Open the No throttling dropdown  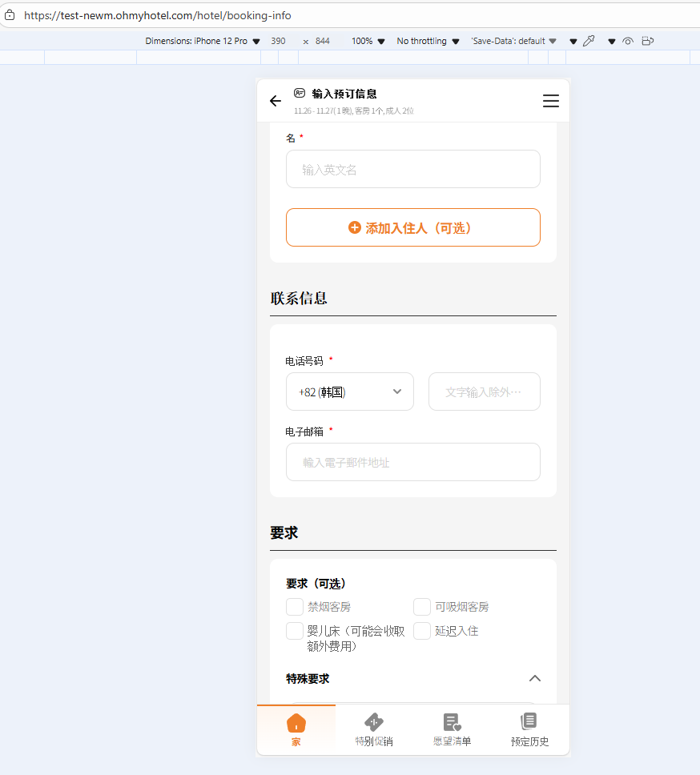click(x=428, y=41)
